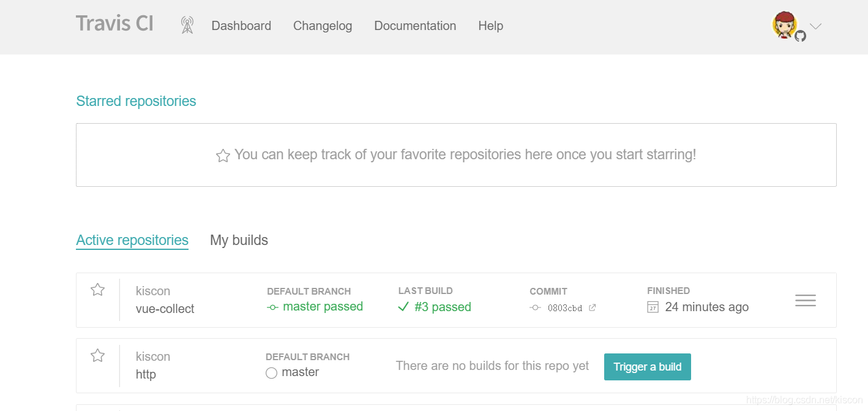Star the vue-collect repository
This screenshot has height=411, width=868.
[97, 290]
